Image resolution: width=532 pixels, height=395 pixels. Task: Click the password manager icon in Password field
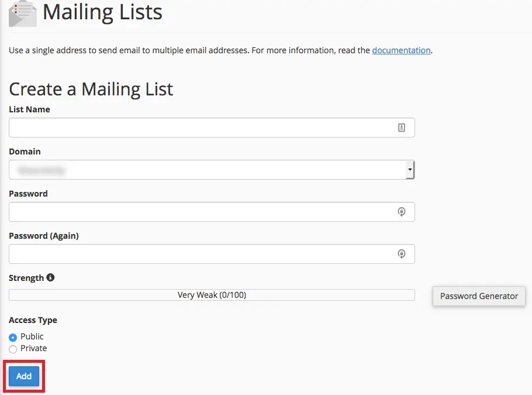(402, 212)
